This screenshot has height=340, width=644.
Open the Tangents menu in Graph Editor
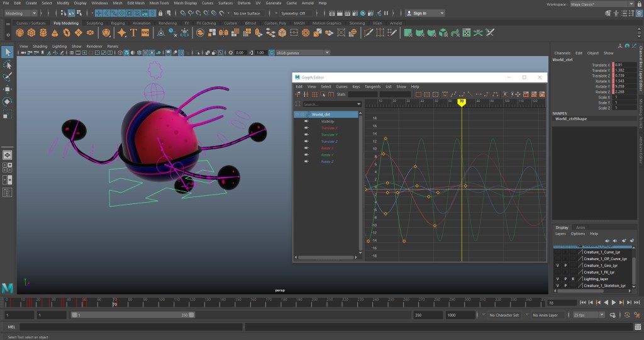(372, 86)
